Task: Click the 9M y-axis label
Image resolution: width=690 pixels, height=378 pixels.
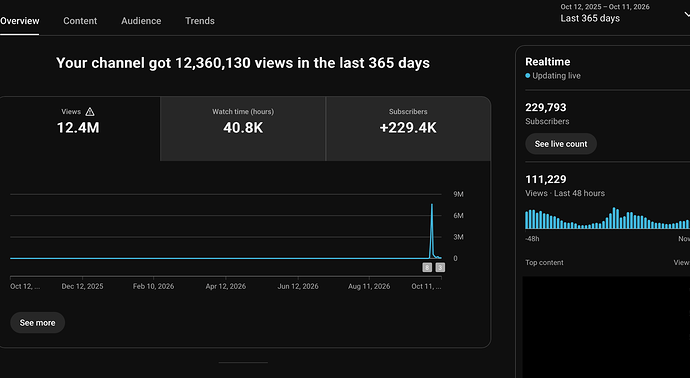Action: point(459,194)
